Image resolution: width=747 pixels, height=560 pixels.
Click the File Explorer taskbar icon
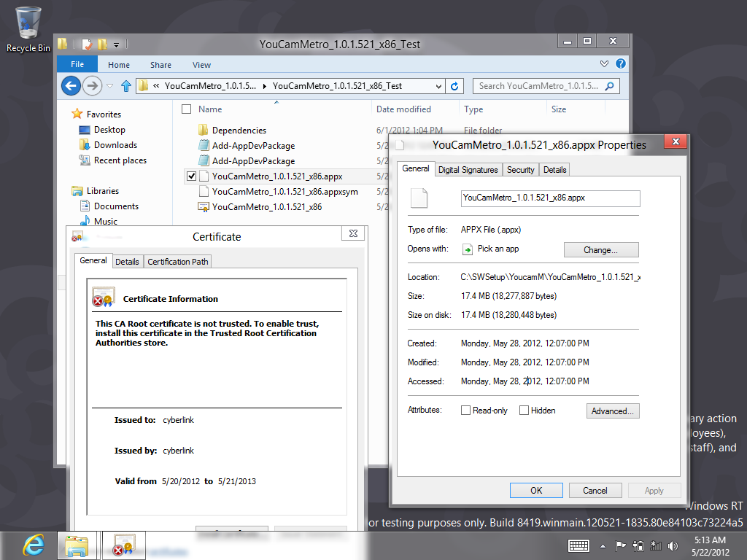coord(77,545)
